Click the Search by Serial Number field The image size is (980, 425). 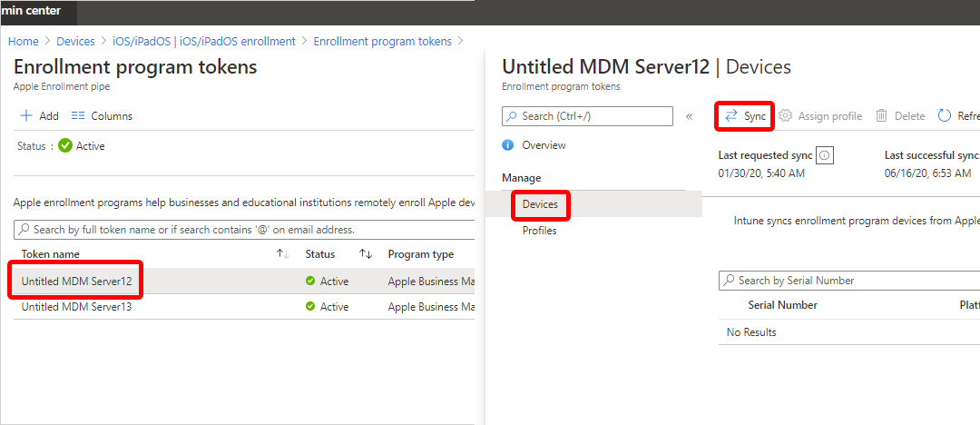pyautogui.click(x=849, y=281)
